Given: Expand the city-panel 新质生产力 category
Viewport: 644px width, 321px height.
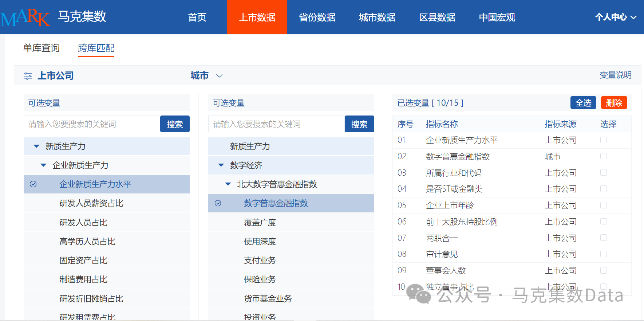Looking at the screenshot, I should 291,146.
